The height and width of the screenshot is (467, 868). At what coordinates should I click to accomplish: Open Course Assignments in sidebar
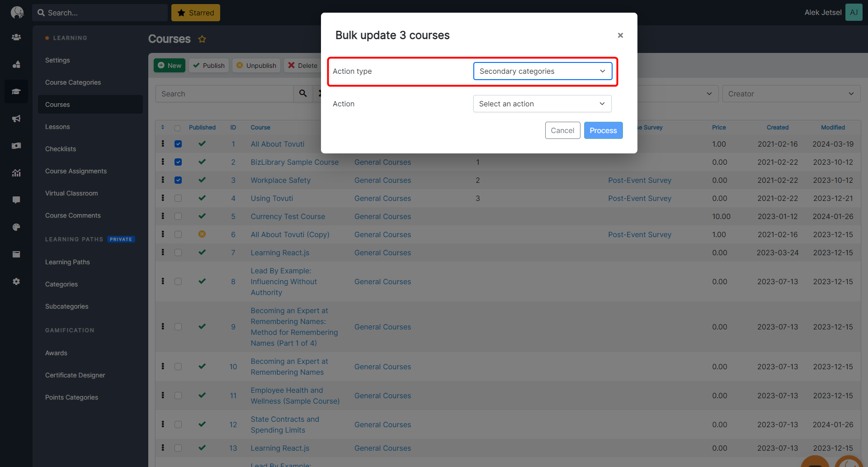point(76,171)
